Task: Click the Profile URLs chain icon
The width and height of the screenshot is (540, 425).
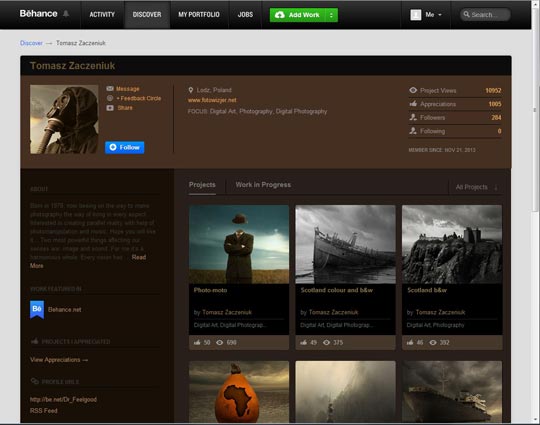Action: click(34, 381)
